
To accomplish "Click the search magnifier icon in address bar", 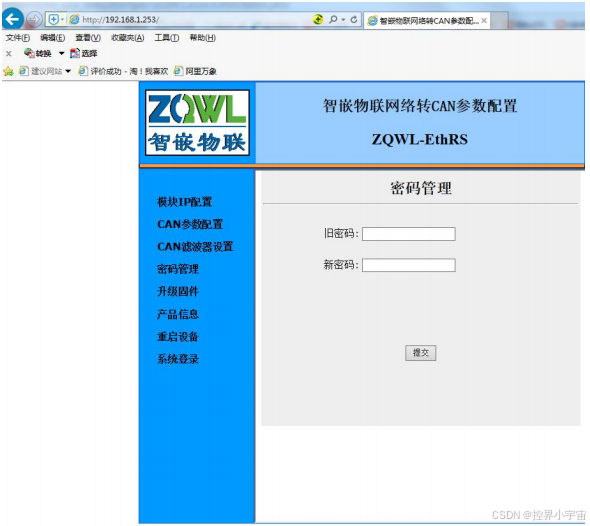I will point(333,19).
